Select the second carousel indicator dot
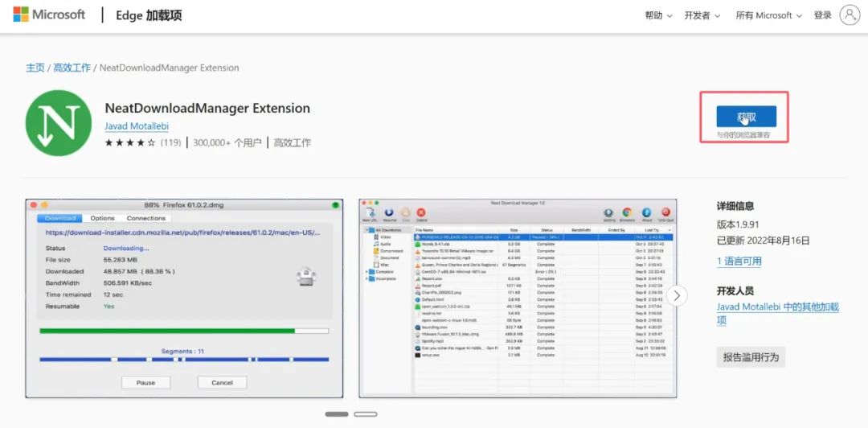 click(366, 414)
